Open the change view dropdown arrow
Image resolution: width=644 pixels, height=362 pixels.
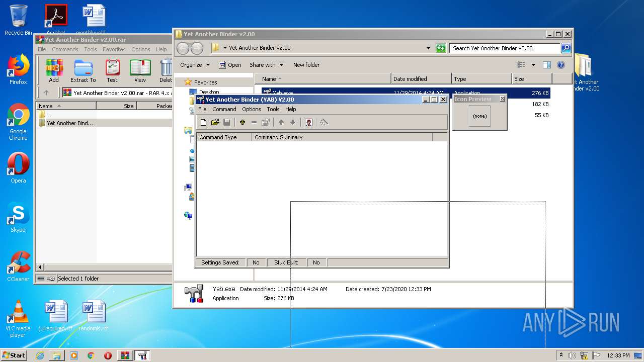coord(533,65)
